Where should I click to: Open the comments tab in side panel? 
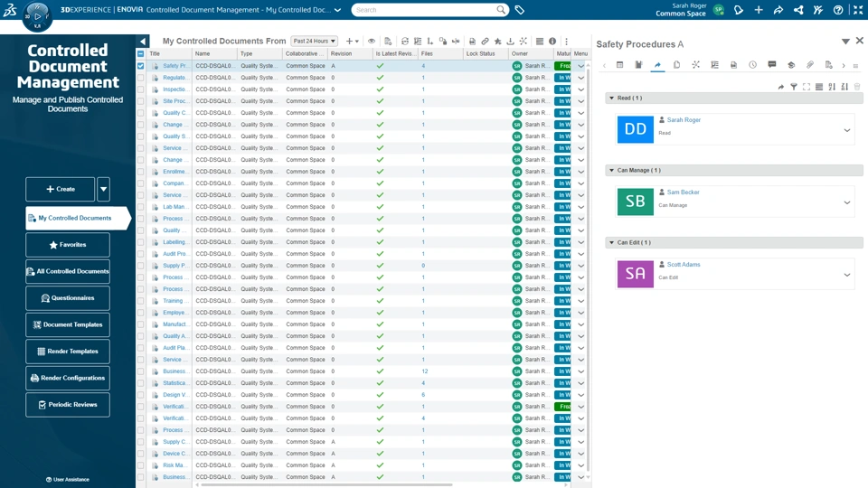point(771,65)
